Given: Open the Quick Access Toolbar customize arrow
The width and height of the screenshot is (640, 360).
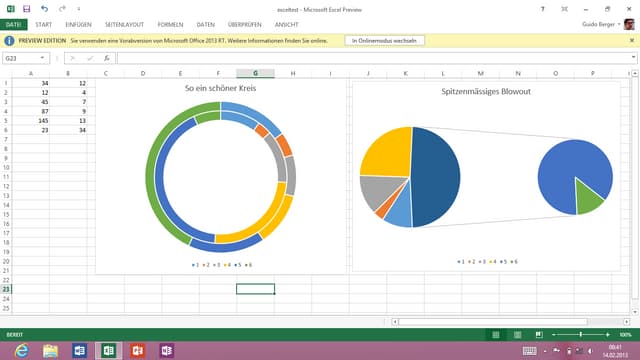Looking at the screenshot, I should click(79, 9).
